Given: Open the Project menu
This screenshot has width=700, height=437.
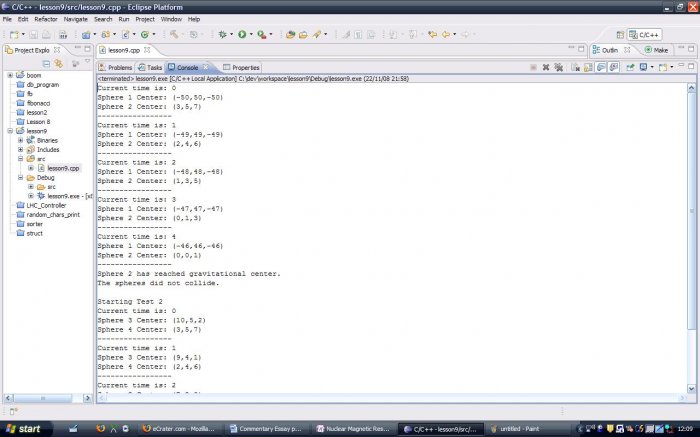Looking at the screenshot, I should point(145,19).
